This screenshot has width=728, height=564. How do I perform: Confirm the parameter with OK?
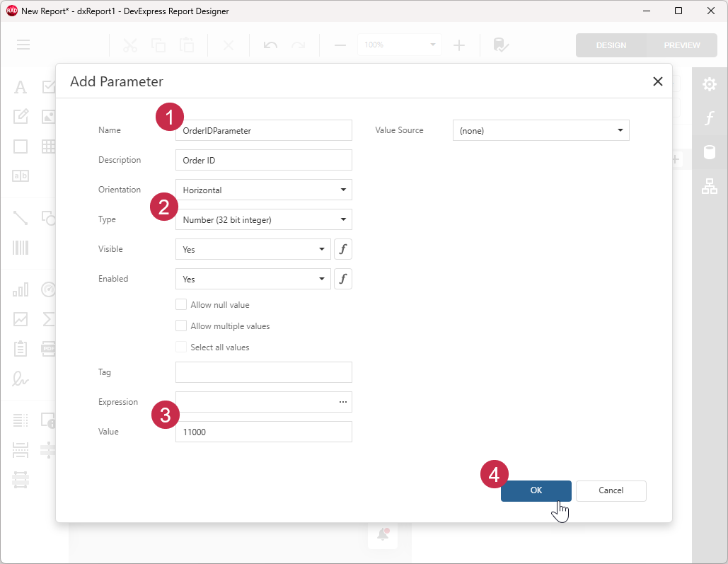536,490
